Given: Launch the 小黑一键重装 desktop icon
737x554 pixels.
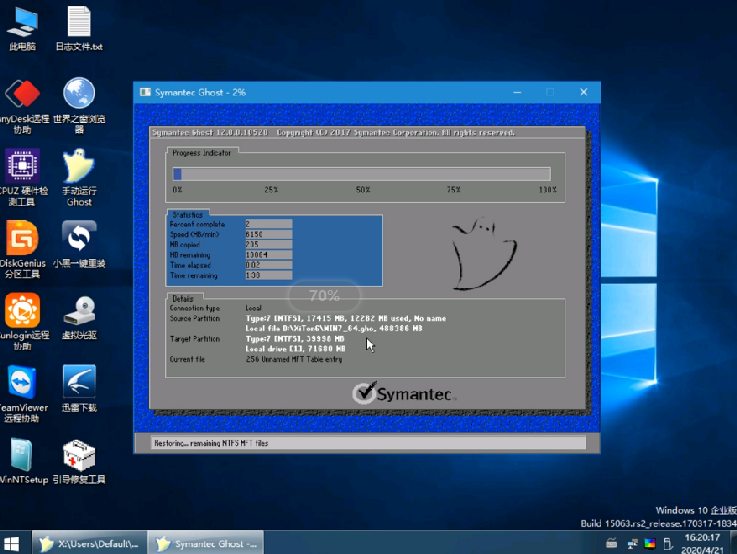Looking at the screenshot, I should 79,238.
